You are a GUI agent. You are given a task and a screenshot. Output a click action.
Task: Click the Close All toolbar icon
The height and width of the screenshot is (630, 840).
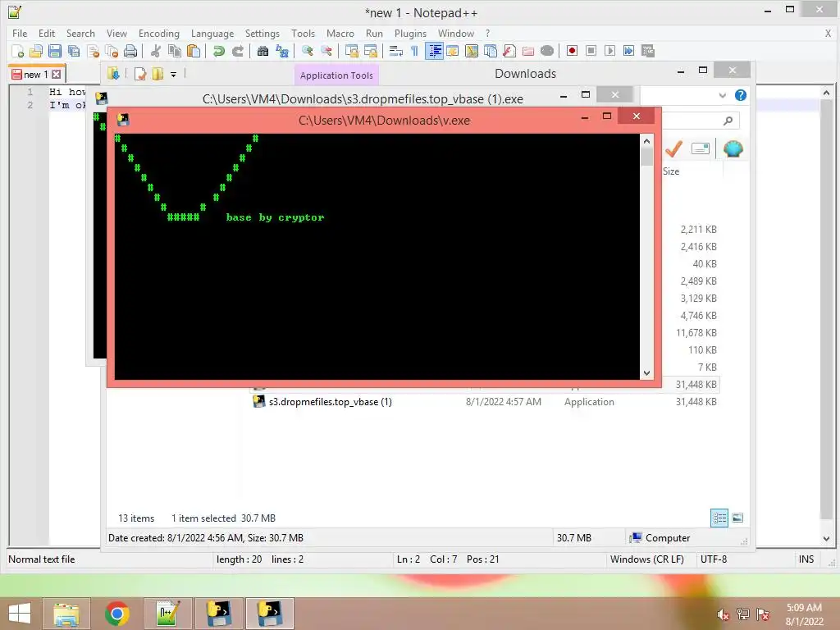pos(112,51)
